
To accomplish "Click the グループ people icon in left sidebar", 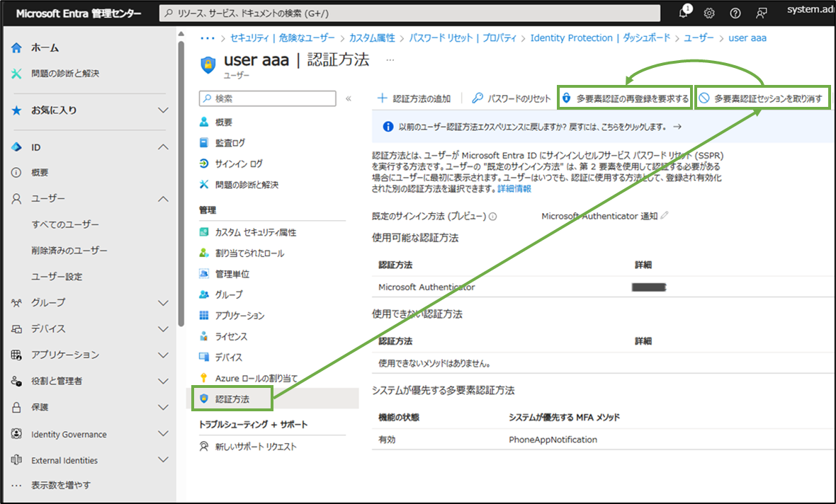I will click(16, 303).
